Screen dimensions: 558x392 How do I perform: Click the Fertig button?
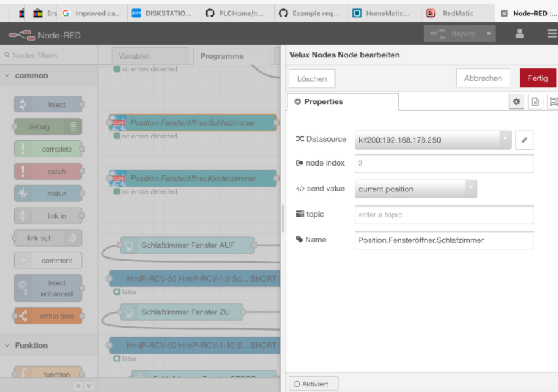[x=538, y=78]
